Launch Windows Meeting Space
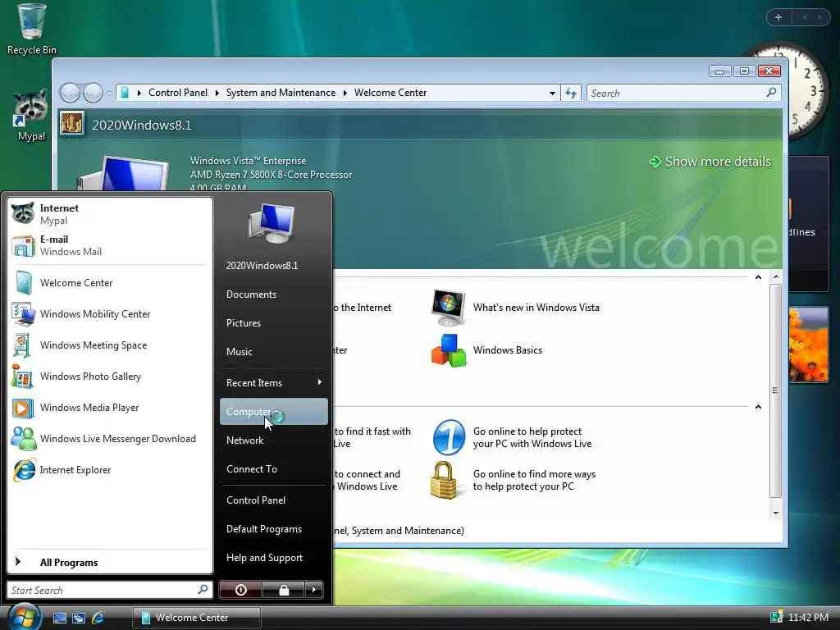Image resolution: width=840 pixels, height=630 pixels. pos(110,345)
